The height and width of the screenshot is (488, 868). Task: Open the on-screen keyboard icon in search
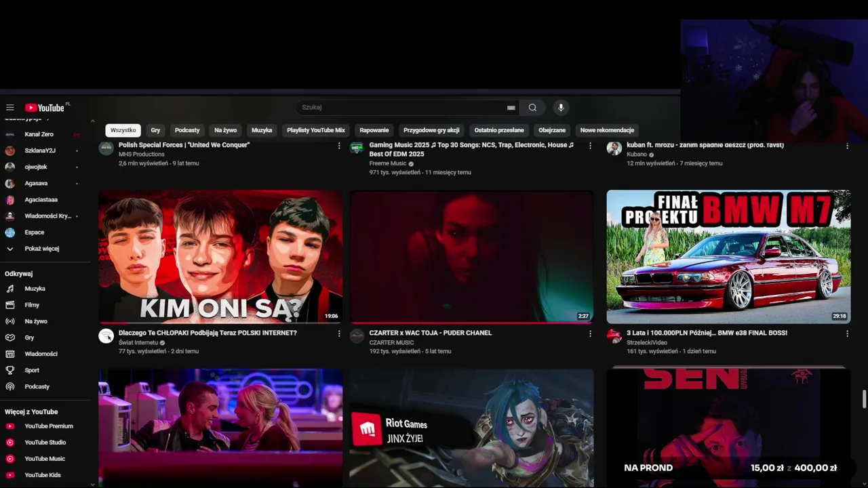tap(511, 108)
